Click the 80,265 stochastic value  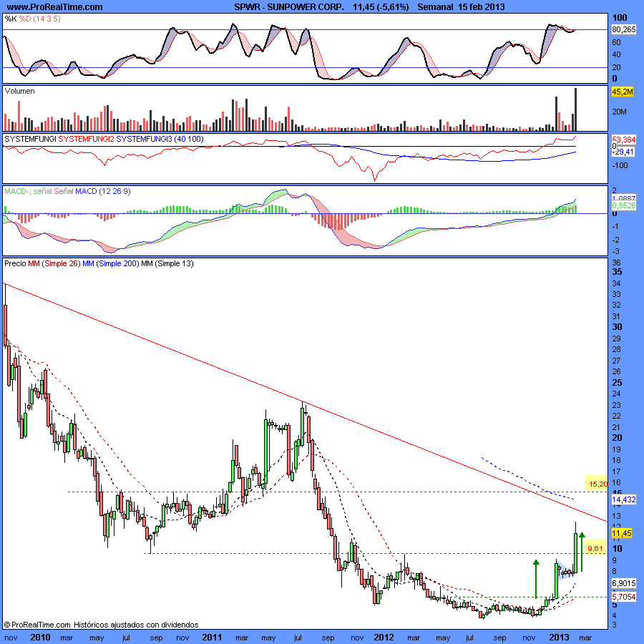click(623, 29)
